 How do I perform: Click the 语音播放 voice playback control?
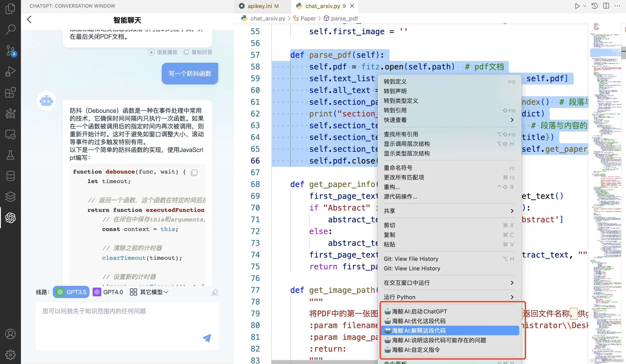point(163,52)
